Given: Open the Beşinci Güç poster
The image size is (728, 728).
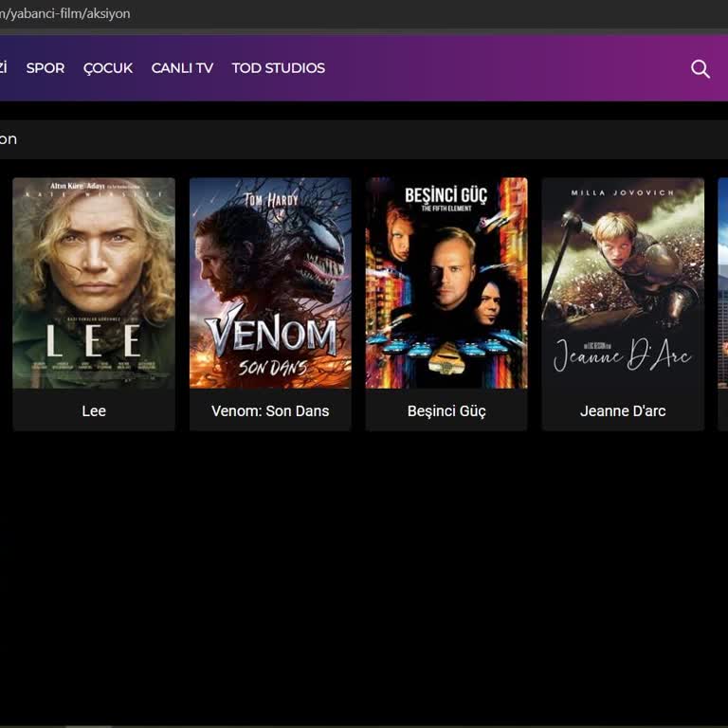Looking at the screenshot, I should click(x=446, y=282).
